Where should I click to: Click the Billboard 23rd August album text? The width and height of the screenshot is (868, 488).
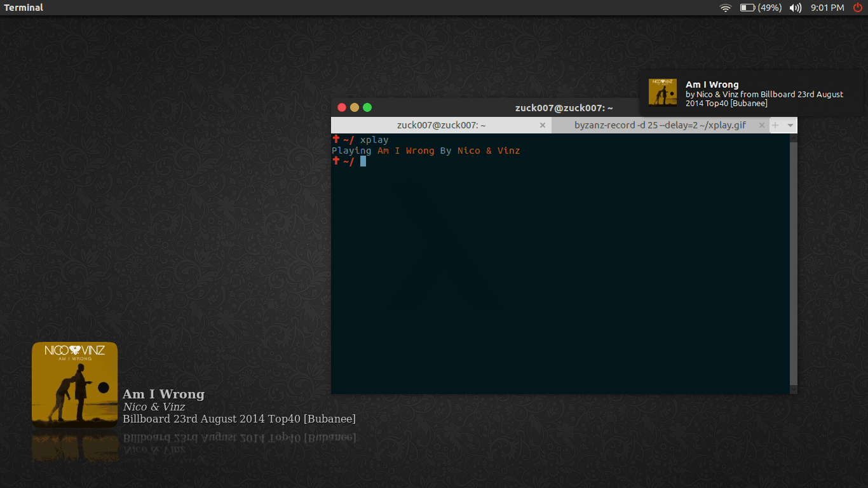tap(239, 419)
